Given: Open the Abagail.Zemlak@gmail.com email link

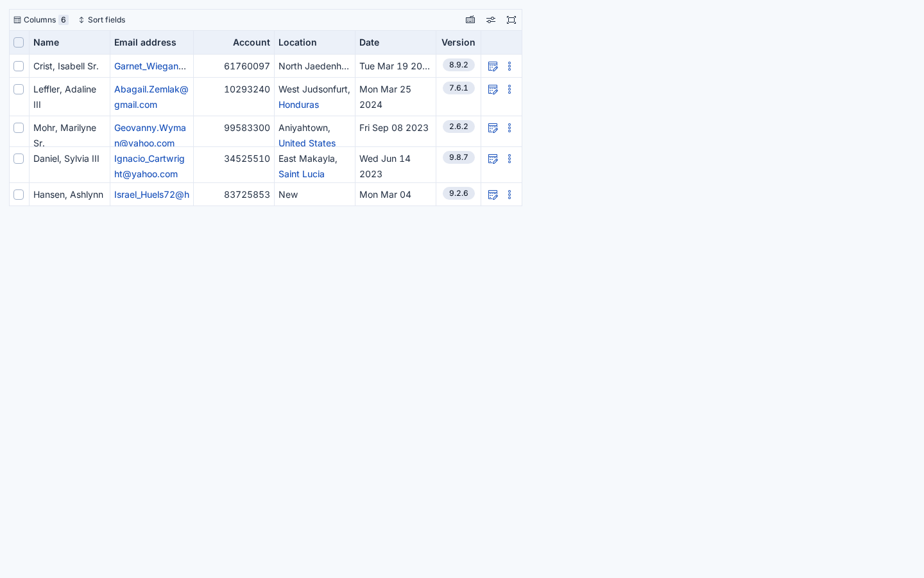Looking at the screenshot, I should click(151, 97).
